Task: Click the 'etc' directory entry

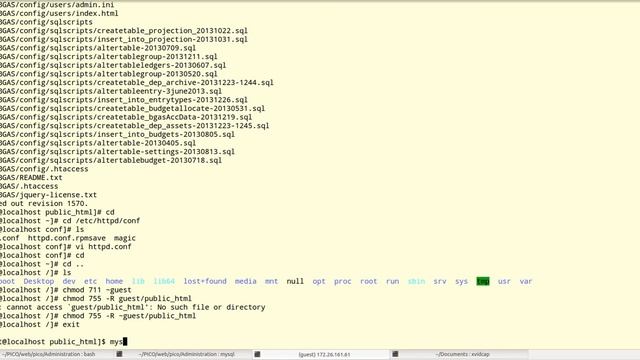Action: pyautogui.click(x=91, y=281)
